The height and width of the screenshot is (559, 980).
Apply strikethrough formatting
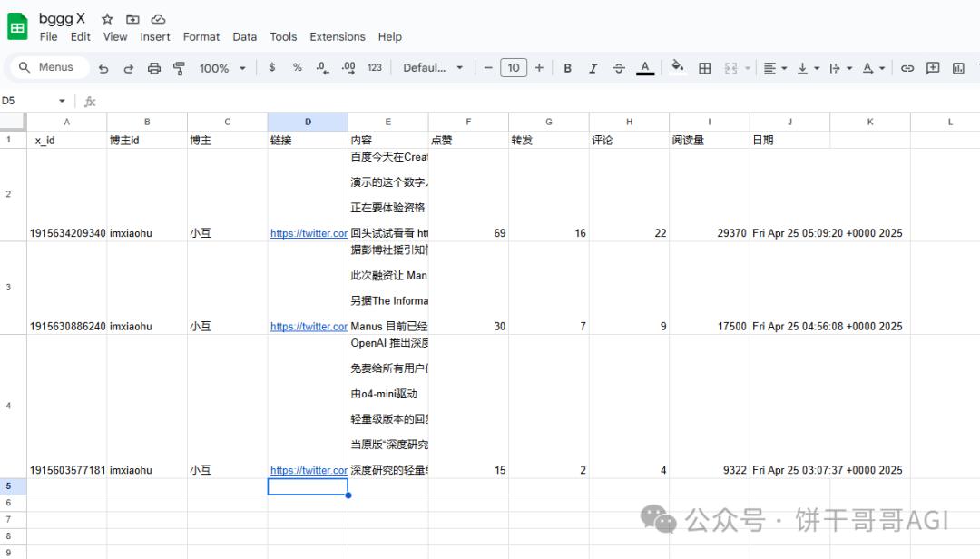619,68
